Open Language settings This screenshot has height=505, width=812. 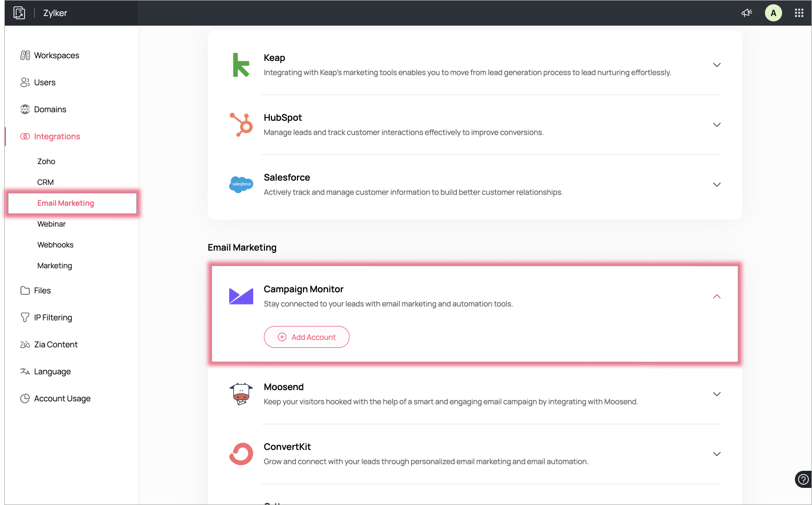[x=52, y=371]
